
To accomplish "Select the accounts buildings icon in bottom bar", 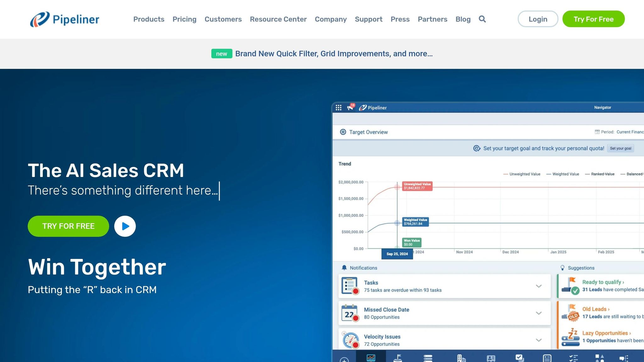I will coord(461,358).
